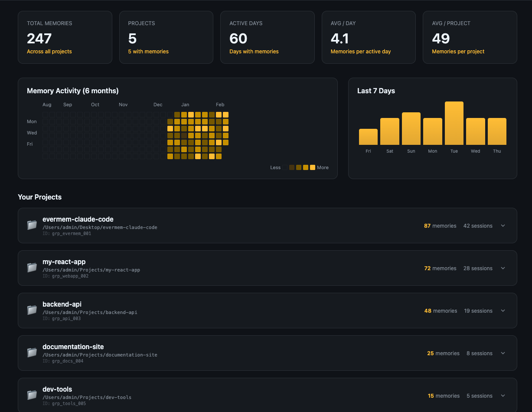Open the Avg / Project stat card
The height and width of the screenshot is (412, 532).
tap(470, 37)
